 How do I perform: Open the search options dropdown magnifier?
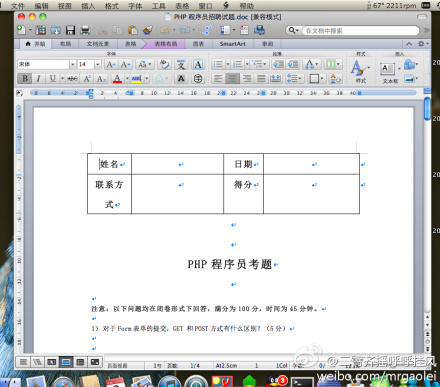(293, 30)
